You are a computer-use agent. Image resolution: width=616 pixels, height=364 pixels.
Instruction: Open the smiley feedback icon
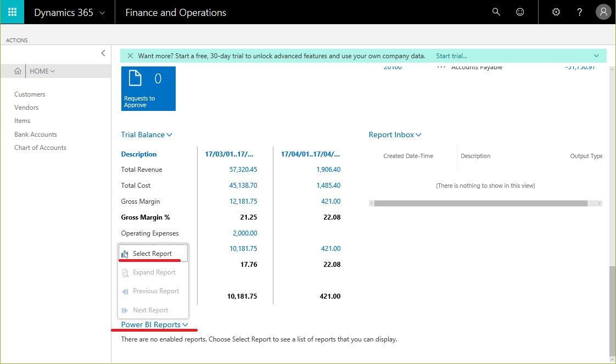tap(520, 12)
